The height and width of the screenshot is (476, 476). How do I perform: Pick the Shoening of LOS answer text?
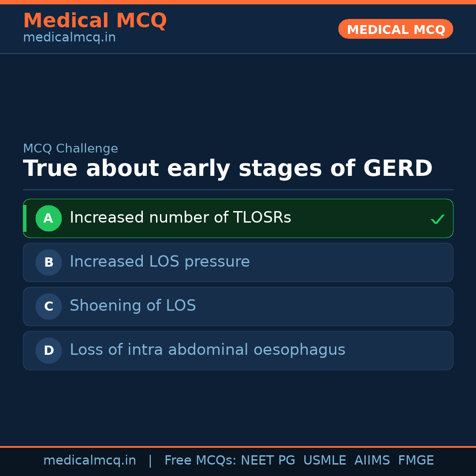(x=133, y=306)
